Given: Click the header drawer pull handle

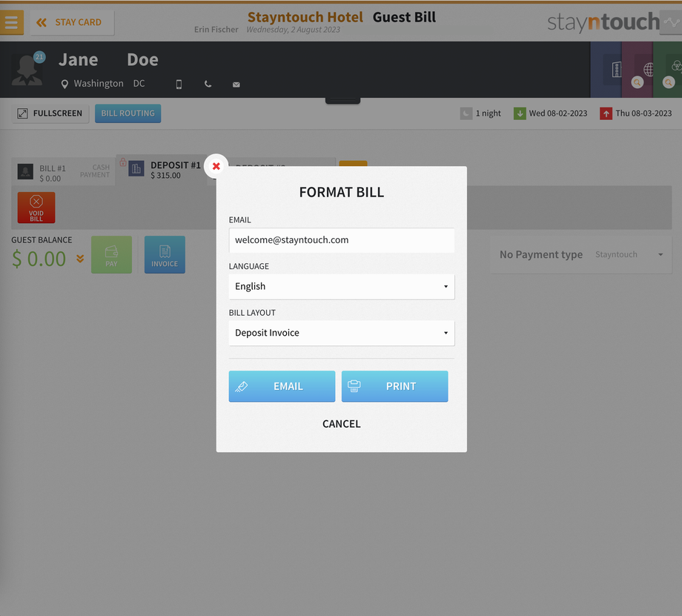Looking at the screenshot, I should tap(342, 101).
